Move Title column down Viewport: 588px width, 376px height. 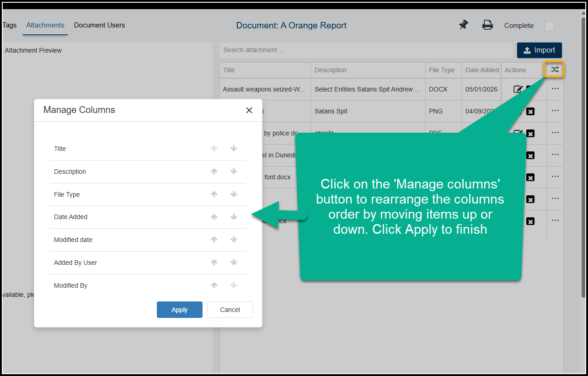pos(234,149)
